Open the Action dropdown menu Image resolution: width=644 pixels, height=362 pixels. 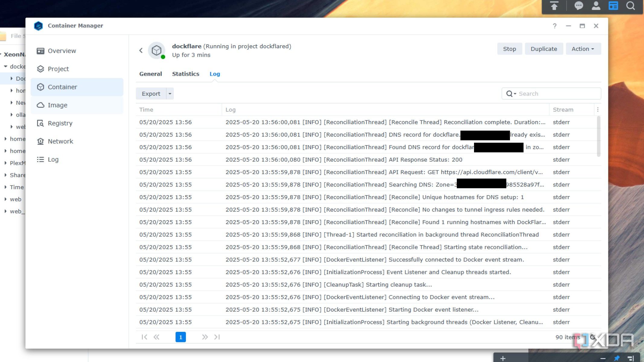click(583, 49)
